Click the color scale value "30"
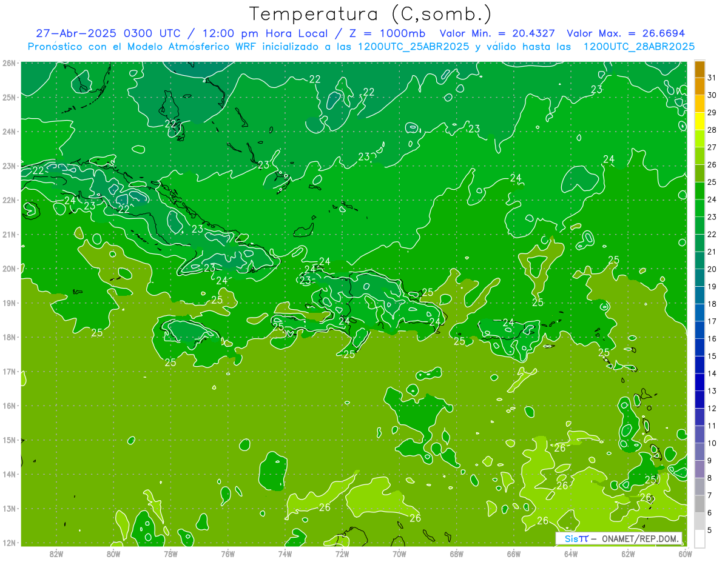This screenshot has width=728, height=562. tap(712, 95)
